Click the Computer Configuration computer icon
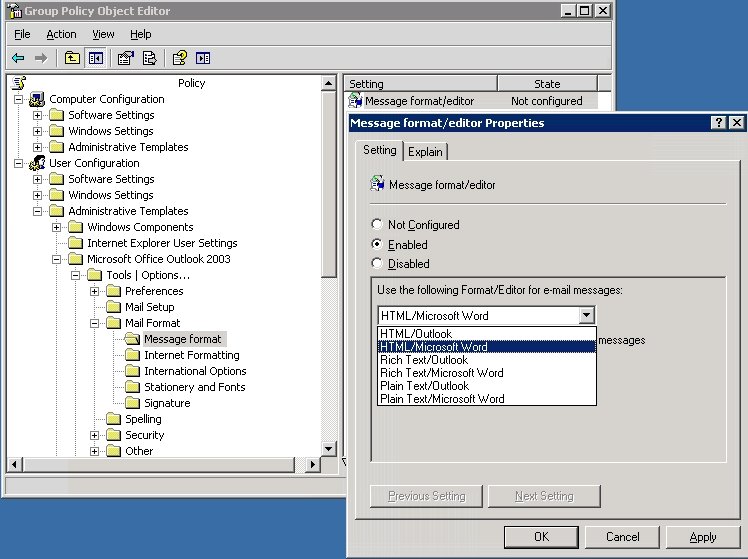This screenshot has width=748, height=559. coord(37,99)
